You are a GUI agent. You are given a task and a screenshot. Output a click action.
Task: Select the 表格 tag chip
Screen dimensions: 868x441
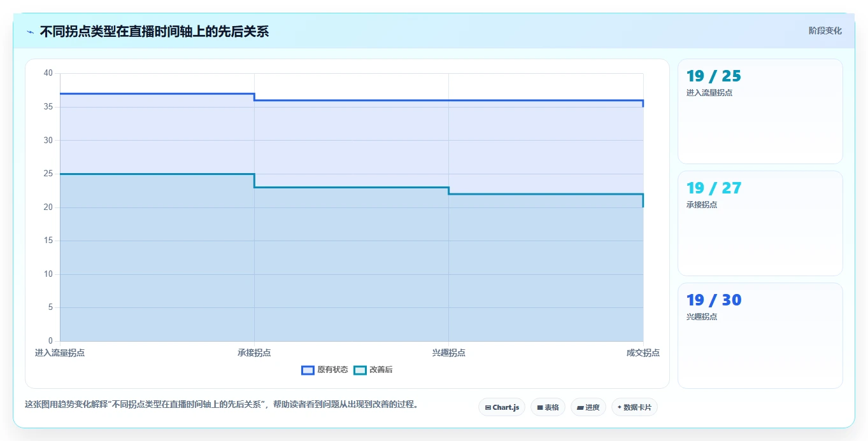pyautogui.click(x=548, y=407)
